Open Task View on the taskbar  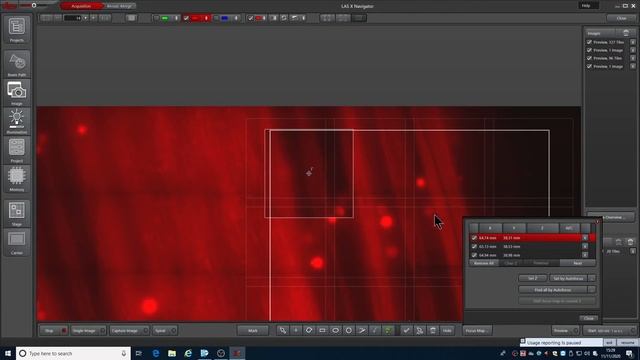(x=139, y=353)
